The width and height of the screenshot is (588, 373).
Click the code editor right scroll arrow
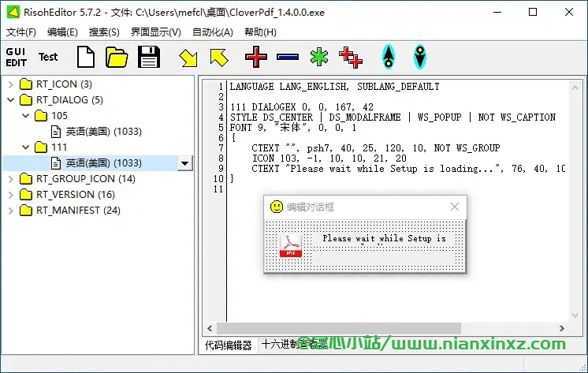(562, 329)
